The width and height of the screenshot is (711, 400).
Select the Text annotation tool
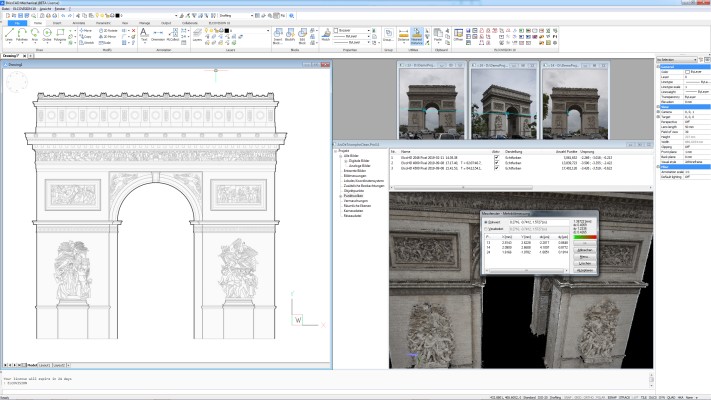pyautogui.click(x=144, y=35)
